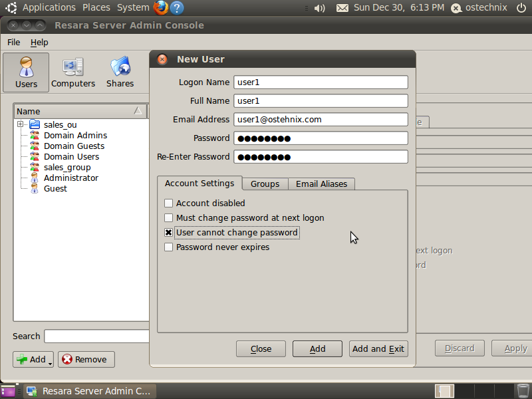The image size is (532, 399).
Task: Open the Users section icon
Action: click(26, 72)
